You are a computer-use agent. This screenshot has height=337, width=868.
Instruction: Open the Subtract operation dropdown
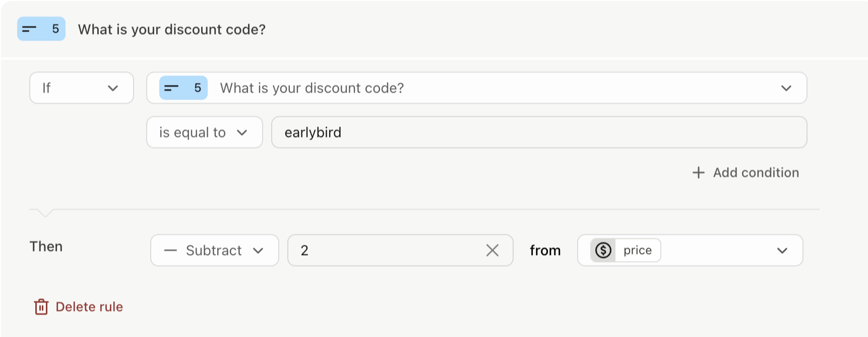coord(215,250)
